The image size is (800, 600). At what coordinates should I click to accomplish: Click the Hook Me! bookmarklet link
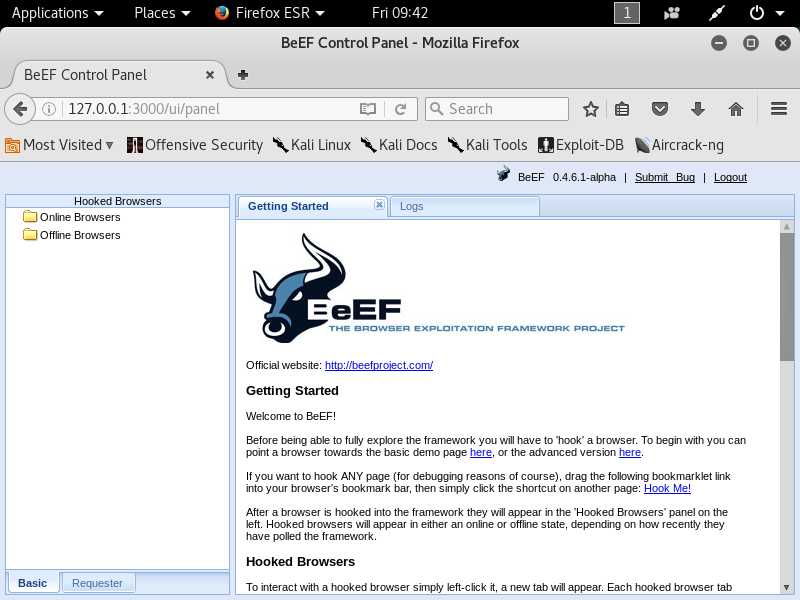[x=667, y=488]
